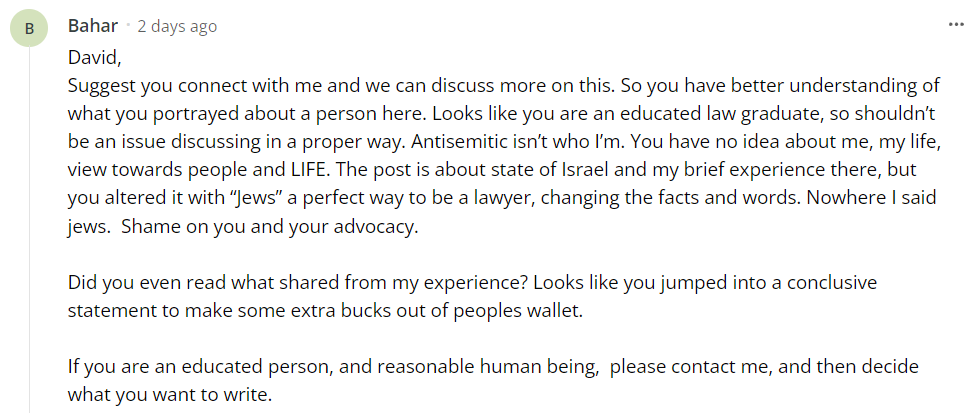The width and height of the screenshot is (971, 413).
Task: Click "Shame on you and your advocacy."
Action: point(270,227)
